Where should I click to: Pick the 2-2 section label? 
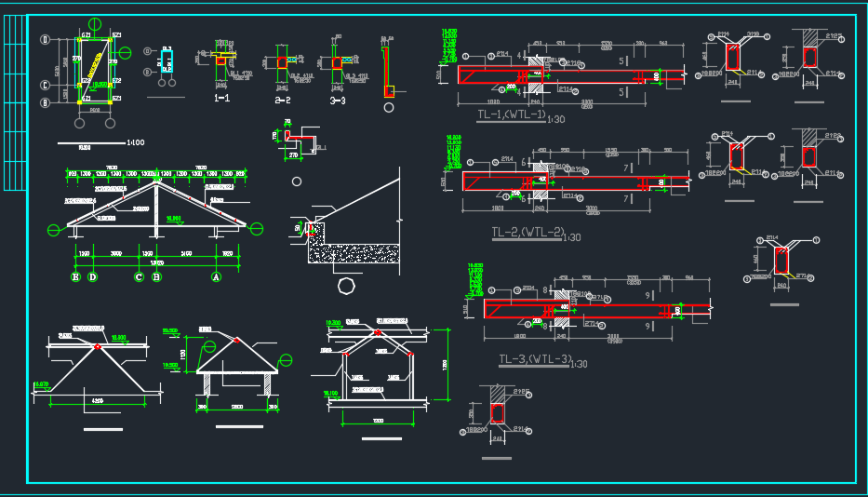(282, 101)
